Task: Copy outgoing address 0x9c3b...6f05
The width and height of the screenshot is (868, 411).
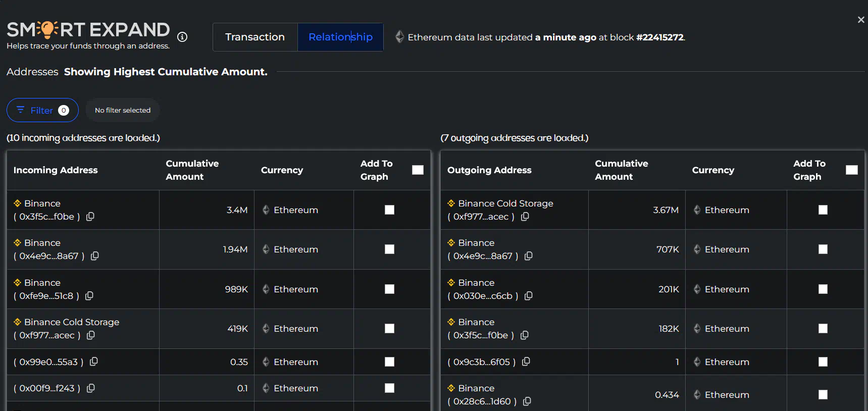Action: (x=526, y=362)
